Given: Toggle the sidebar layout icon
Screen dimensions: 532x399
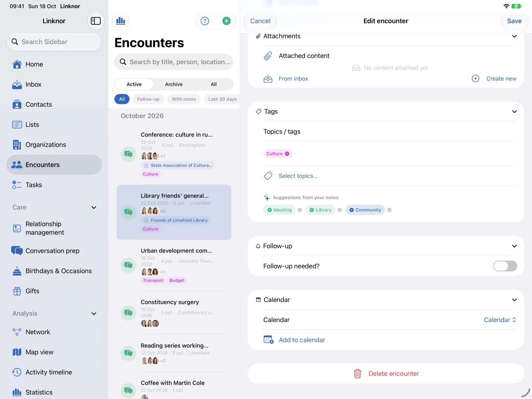Looking at the screenshot, I should point(96,21).
